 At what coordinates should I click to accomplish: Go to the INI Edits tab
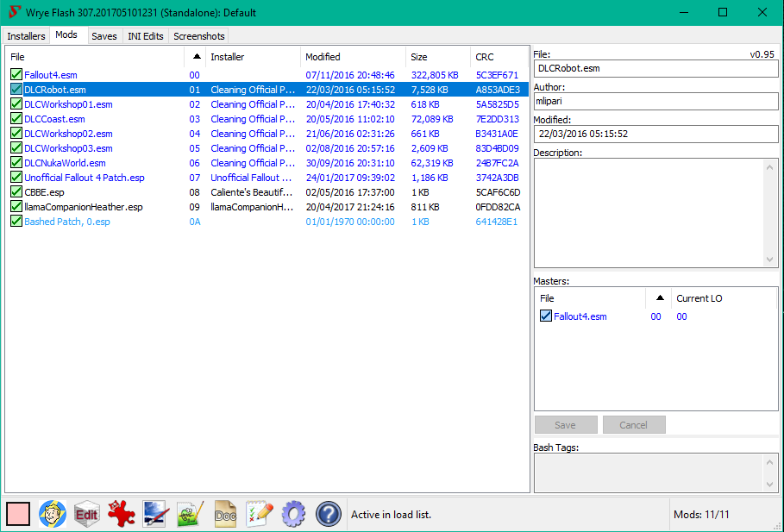146,36
